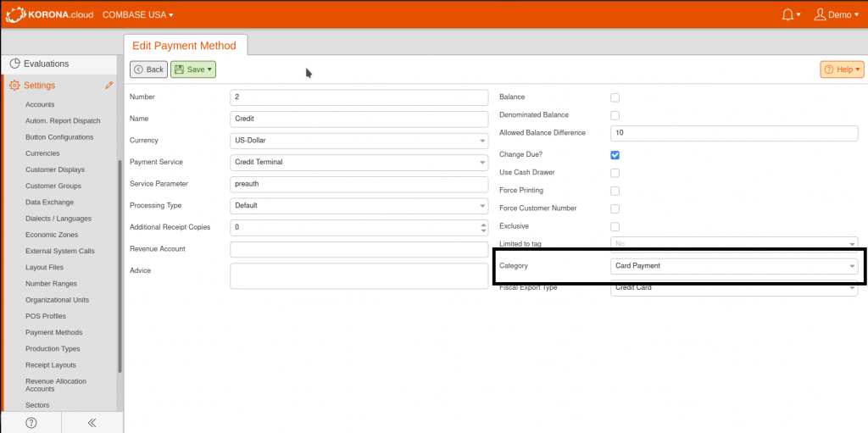Image resolution: width=868 pixels, height=433 pixels.
Task: Click the Allowed Balance Difference field
Action: click(734, 133)
